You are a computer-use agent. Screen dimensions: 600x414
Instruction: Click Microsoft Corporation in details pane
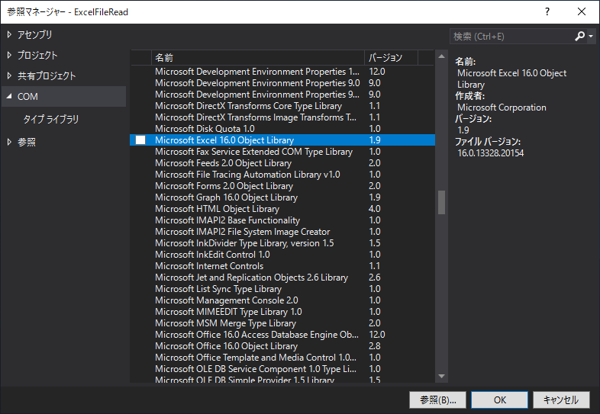pos(502,108)
